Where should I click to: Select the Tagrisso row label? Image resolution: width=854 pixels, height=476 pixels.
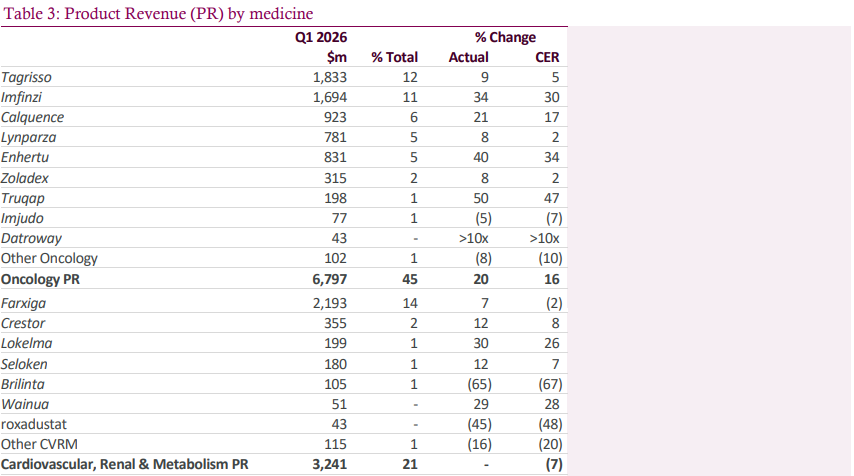point(26,77)
